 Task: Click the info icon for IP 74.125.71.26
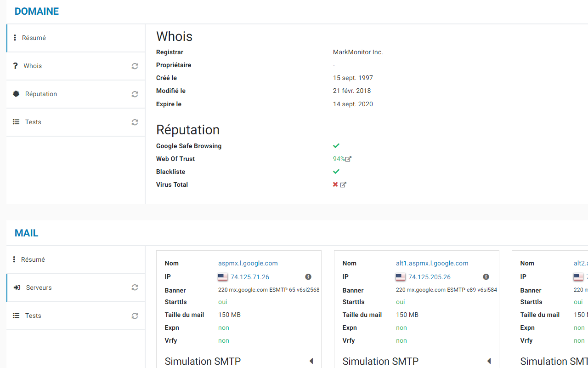click(308, 277)
